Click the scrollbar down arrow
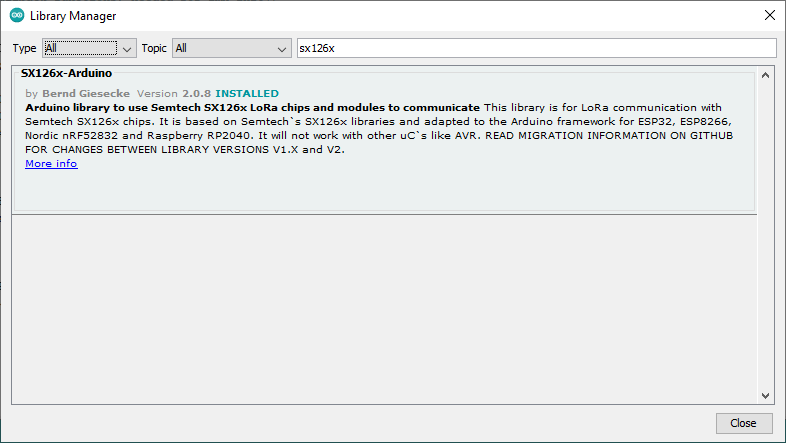Image resolution: width=786 pixels, height=443 pixels. point(766,396)
